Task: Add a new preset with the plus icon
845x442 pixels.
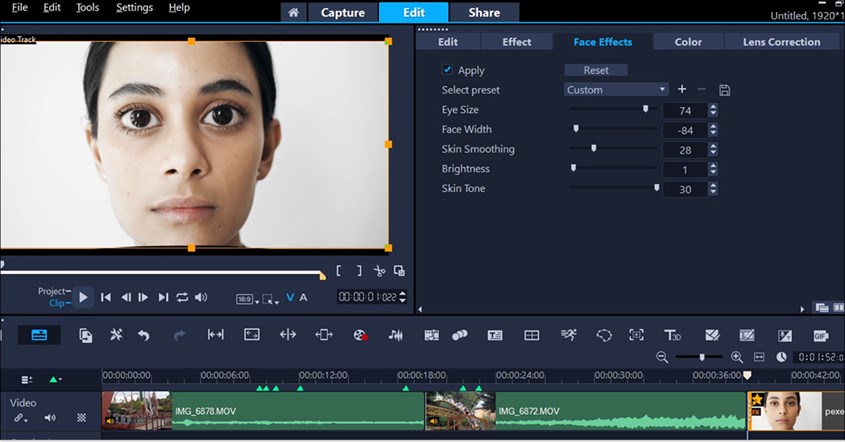Action: 682,89
